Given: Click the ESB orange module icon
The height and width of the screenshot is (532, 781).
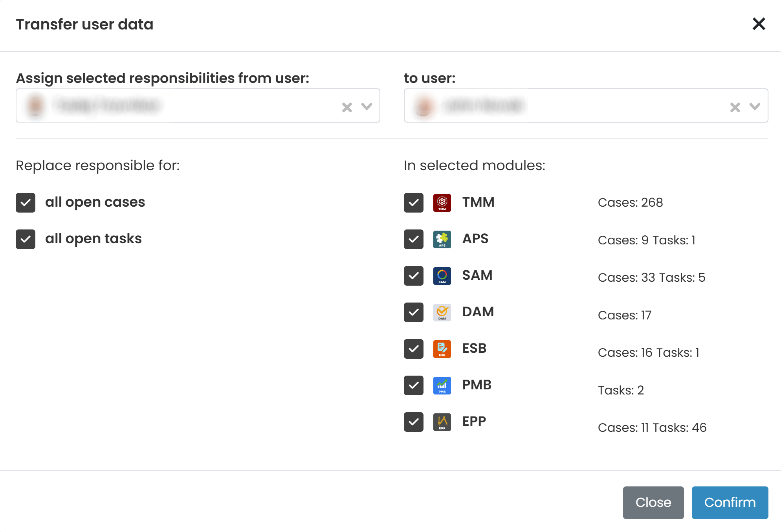Looking at the screenshot, I should [442, 349].
